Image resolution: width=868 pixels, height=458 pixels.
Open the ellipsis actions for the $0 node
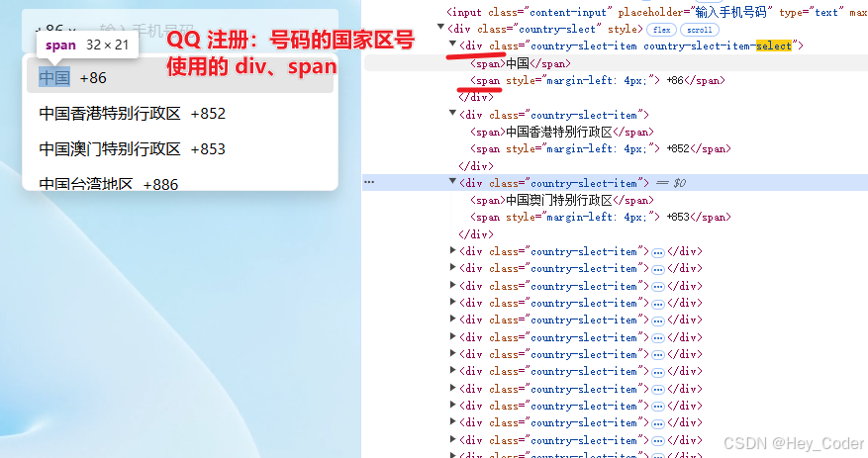369,182
